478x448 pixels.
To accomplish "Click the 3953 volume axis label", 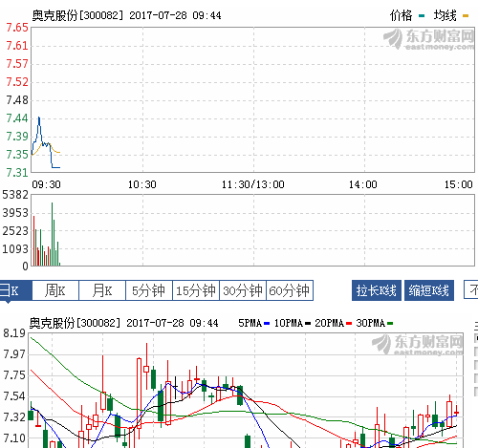I will click(15, 213).
